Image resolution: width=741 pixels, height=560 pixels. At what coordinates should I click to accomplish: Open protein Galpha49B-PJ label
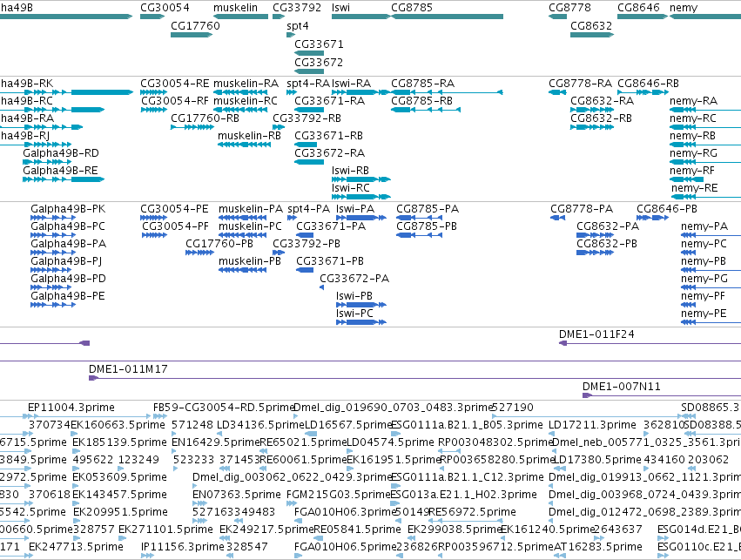tap(66, 261)
